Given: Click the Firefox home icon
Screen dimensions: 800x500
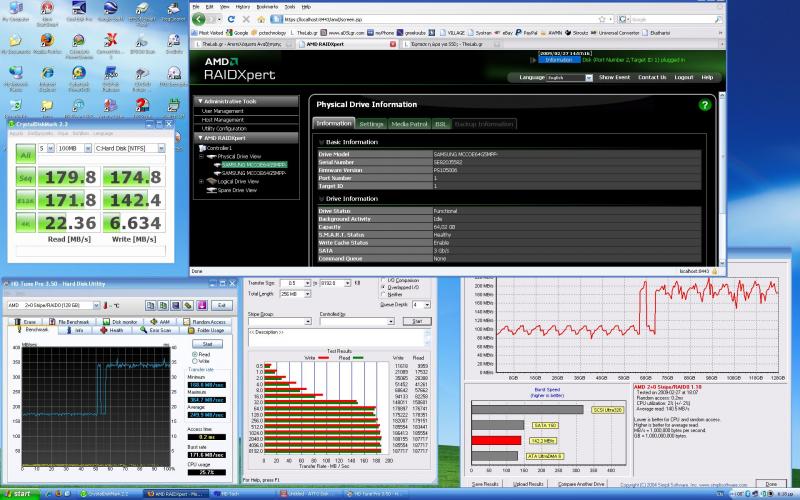Looking at the screenshot, I should tap(261, 19).
